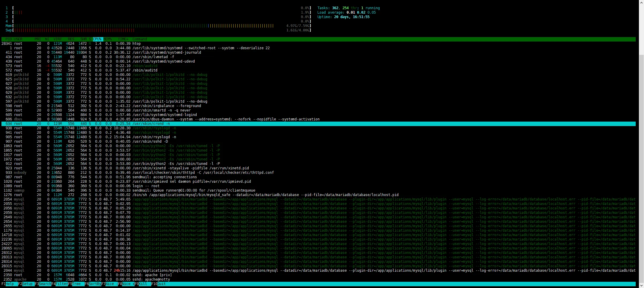
Task: Open the F4 Filter option
Action: point(61,284)
